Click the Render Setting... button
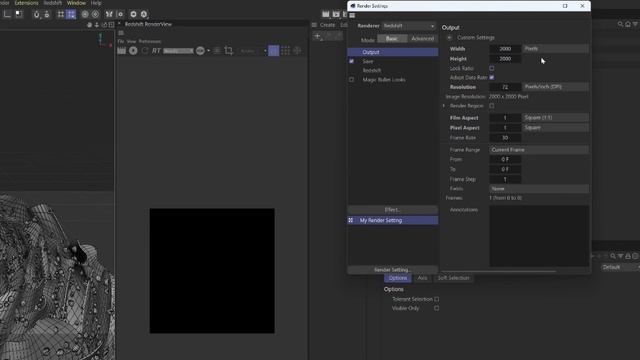 393,270
